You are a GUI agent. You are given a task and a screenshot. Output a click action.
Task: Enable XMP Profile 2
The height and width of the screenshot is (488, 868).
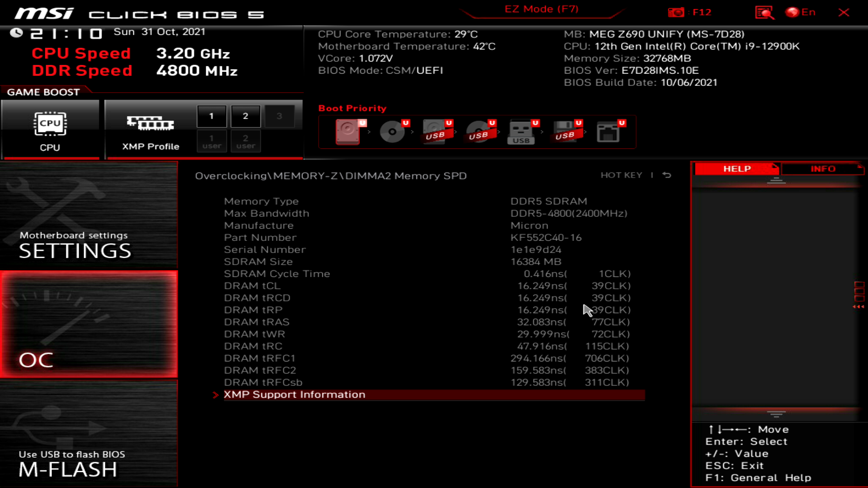click(245, 116)
